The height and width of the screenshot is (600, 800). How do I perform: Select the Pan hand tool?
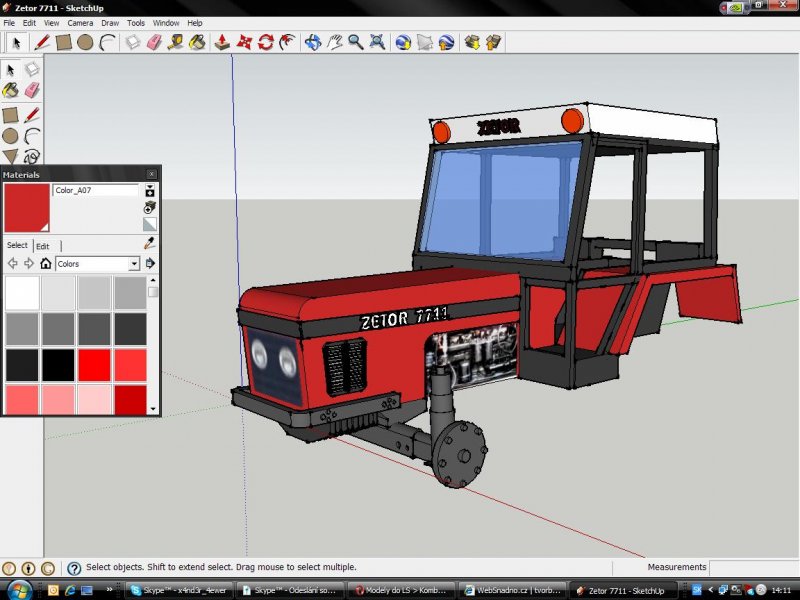[335, 43]
